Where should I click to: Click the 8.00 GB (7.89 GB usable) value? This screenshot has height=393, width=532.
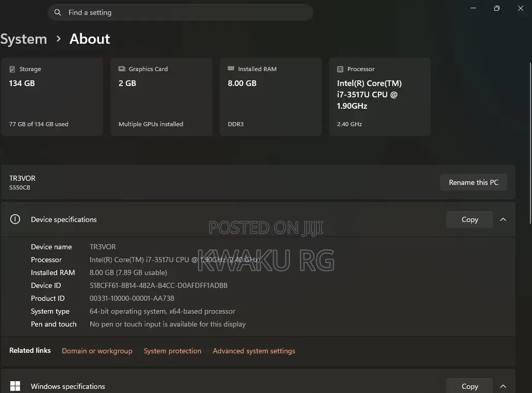128,272
